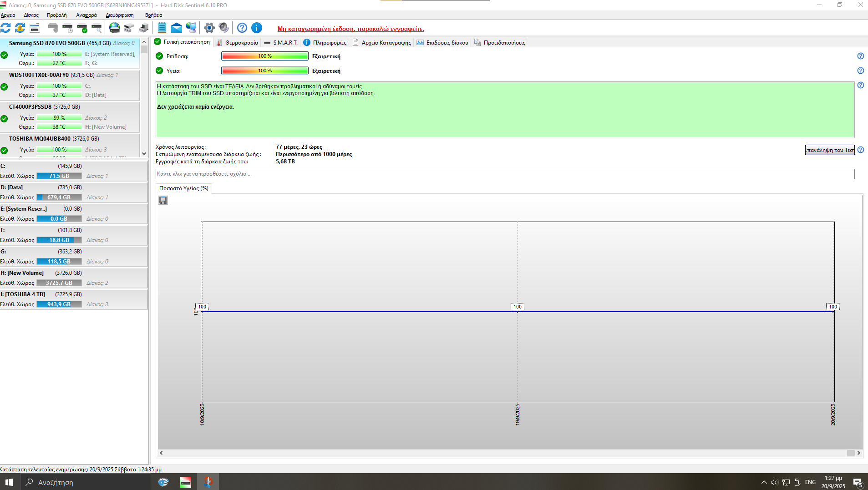Select the I: [TOSHIBA 4 TB] partition
The width and height of the screenshot is (868, 490).
pyautogui.click(x=74, y=299)
